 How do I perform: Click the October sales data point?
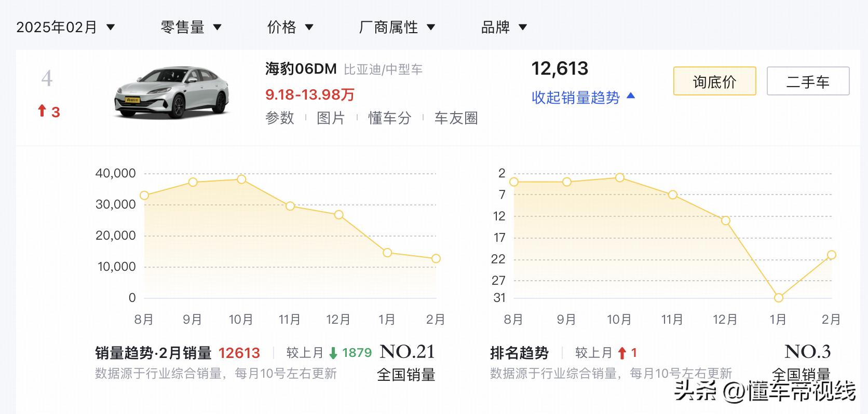pyautogui.click(x=241, y=180)
